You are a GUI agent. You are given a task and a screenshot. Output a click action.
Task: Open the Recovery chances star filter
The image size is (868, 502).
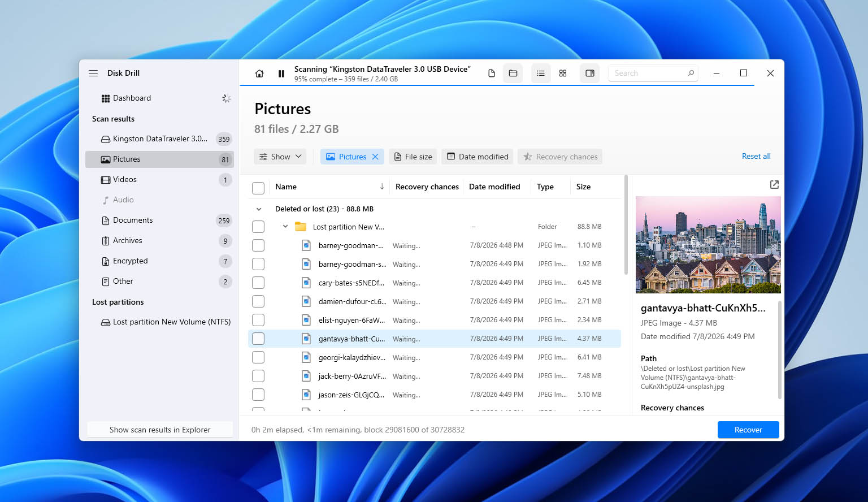(560, 157)
